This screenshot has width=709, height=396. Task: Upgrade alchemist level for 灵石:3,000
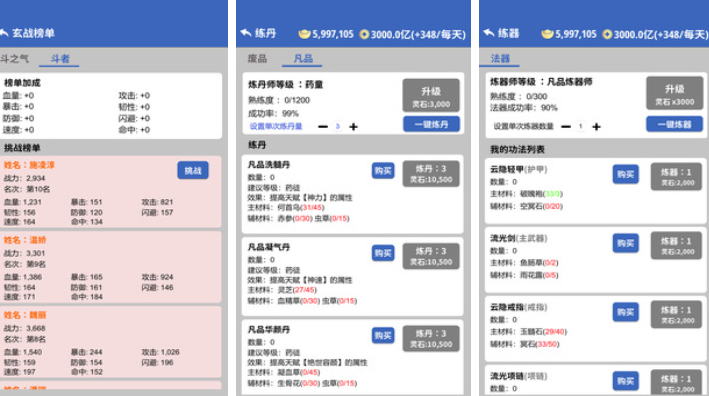tap(431, 95)
